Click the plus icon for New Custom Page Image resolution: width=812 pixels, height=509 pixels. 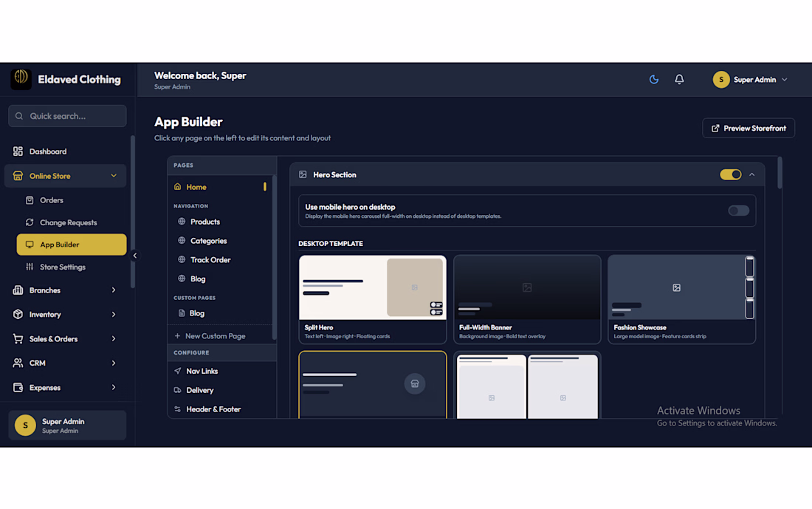178,336
